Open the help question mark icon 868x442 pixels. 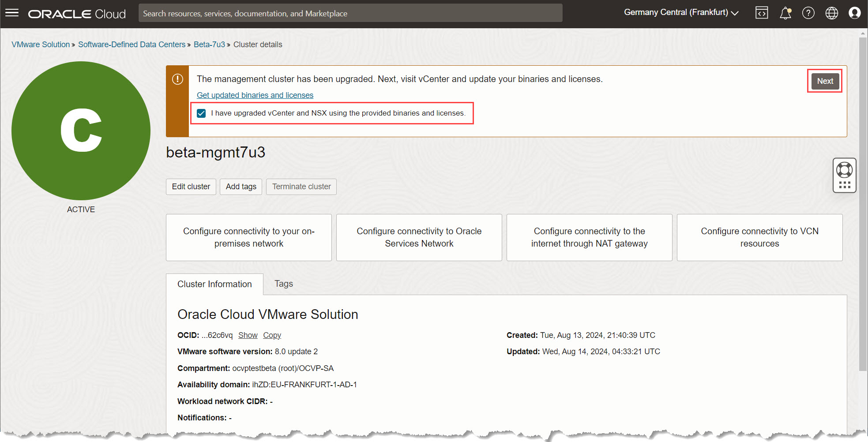[x=808, y=13]
